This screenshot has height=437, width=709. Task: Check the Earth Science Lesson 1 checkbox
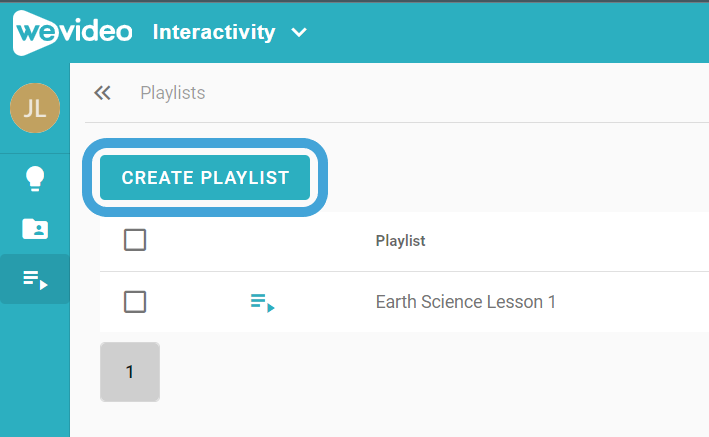[x=135, y=302]
